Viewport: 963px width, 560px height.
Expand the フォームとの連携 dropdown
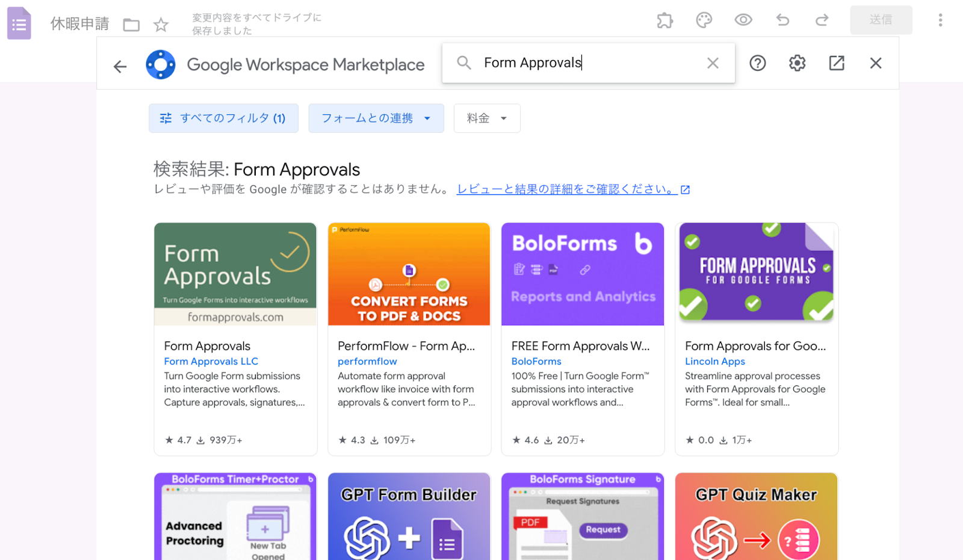pos(376,118)
